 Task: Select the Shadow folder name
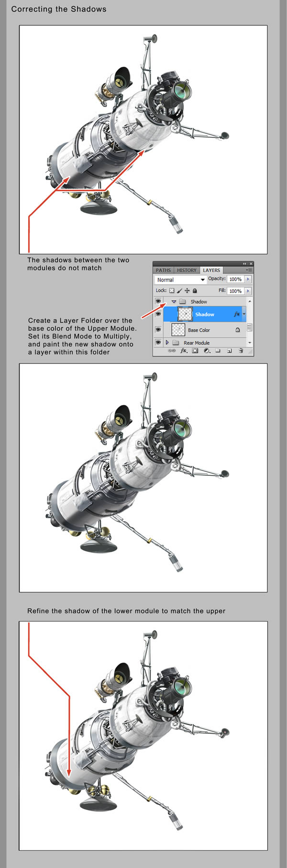pyautogui.click(x=199, y=301)
